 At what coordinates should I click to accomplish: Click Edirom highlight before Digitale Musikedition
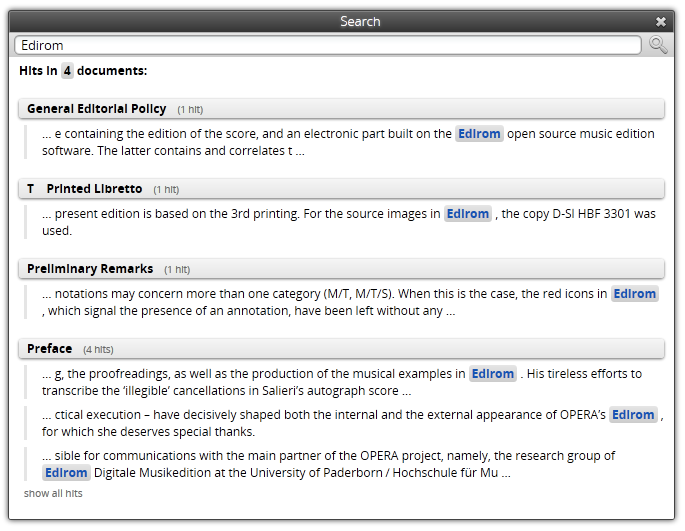tap(66, 473)
